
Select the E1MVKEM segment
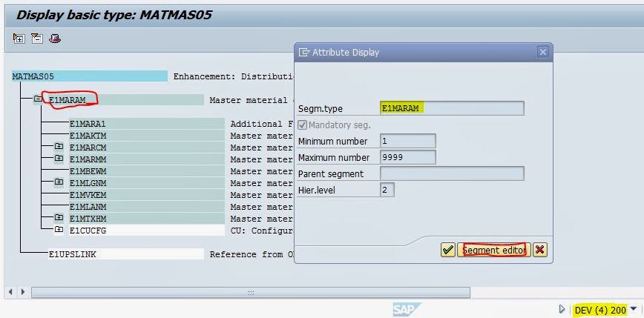pos(147,195)
